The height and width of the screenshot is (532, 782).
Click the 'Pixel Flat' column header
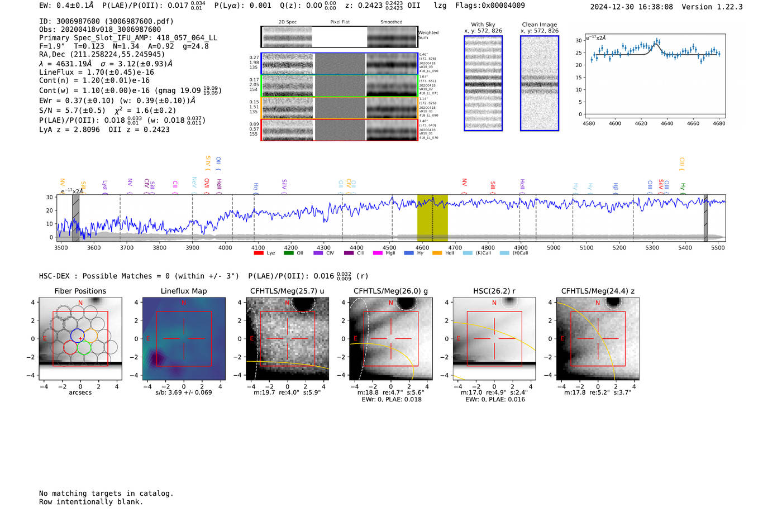click(x=340, y=22)
